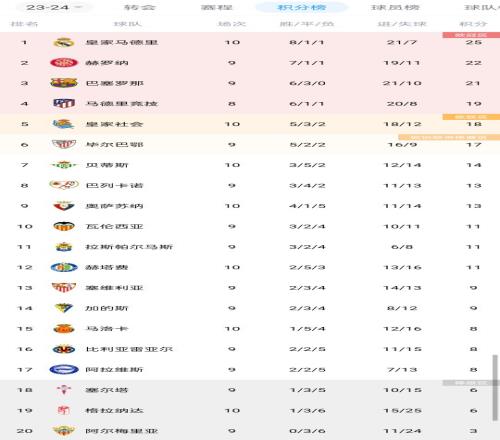Click the Valencia bat crest
The width and height of the screenshot is (500, 440).
[x=64, y=226]
